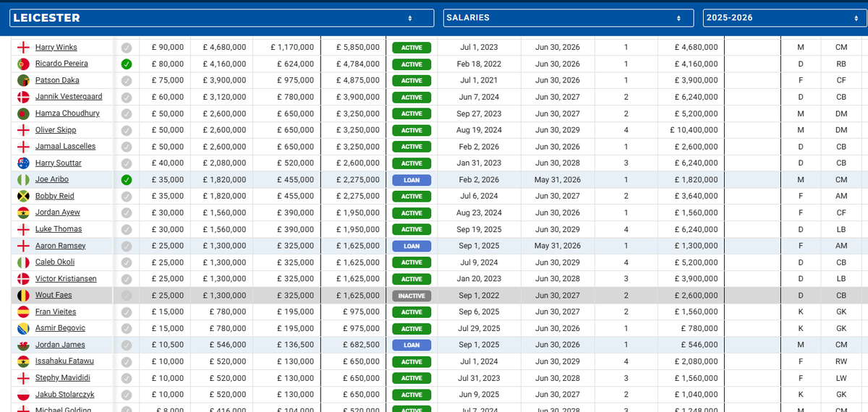Open Hamza Choudhury player link
Image resolution: width=868 pixels, height=412 pixels.
67,113
